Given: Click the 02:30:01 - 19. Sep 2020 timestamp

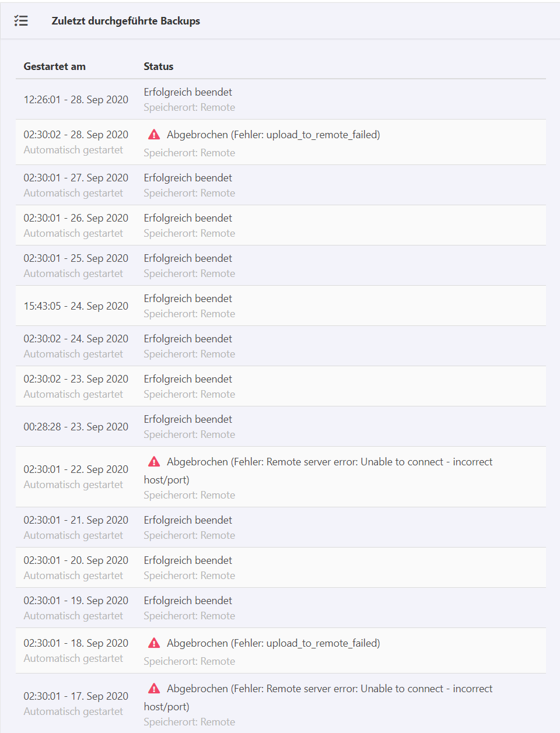Looking at the screenshot, I should coord(76,601).
